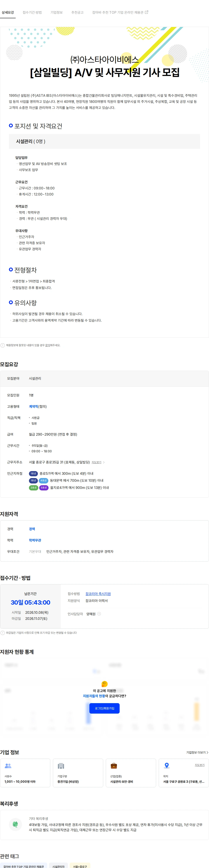Click the chevron arrow after 근무지주소 지도보기
Screen dimensions: 209x868
tap(104, 462)
